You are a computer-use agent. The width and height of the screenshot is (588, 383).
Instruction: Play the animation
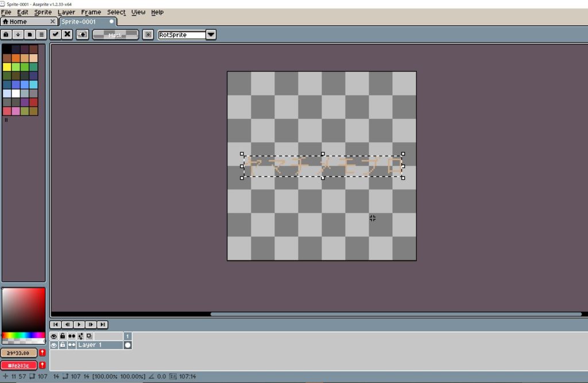(79, 324)
